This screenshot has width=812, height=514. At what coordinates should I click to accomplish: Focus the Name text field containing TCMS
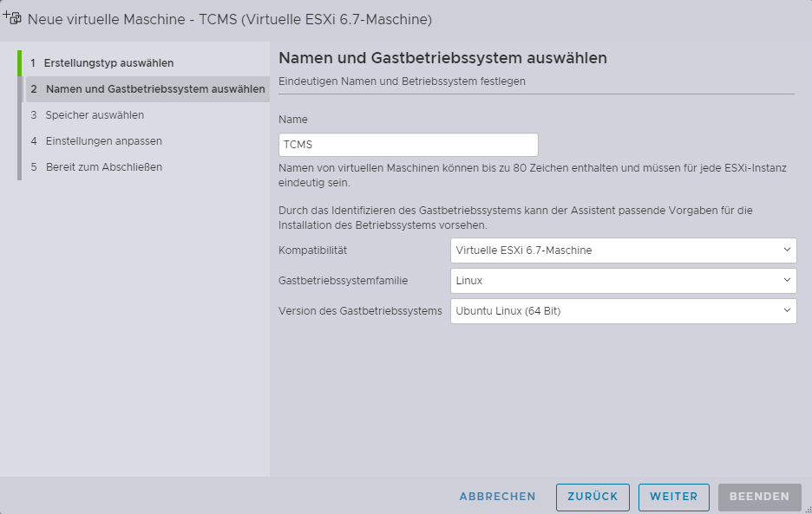click(x=408, y=145)
